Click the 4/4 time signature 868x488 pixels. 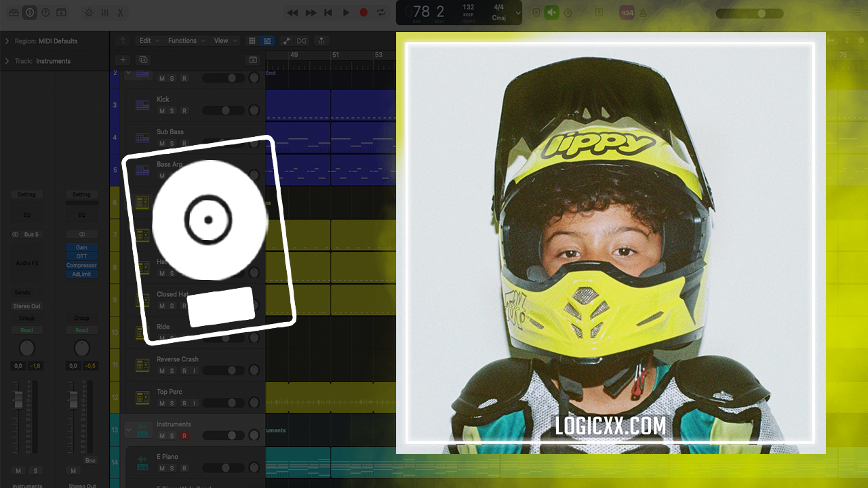[x=499, y=7]
